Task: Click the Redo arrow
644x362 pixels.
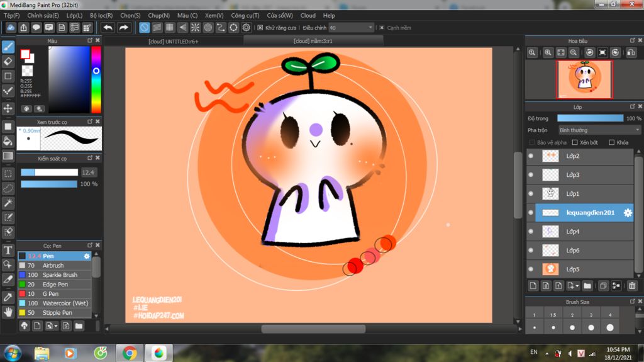Action: [123, 28]
